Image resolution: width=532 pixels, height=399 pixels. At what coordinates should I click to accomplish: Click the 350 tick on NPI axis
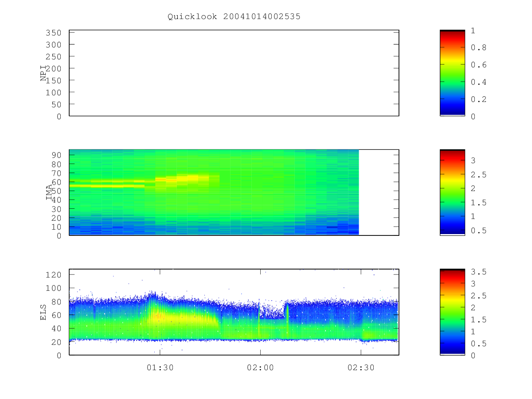coord(54,33)
